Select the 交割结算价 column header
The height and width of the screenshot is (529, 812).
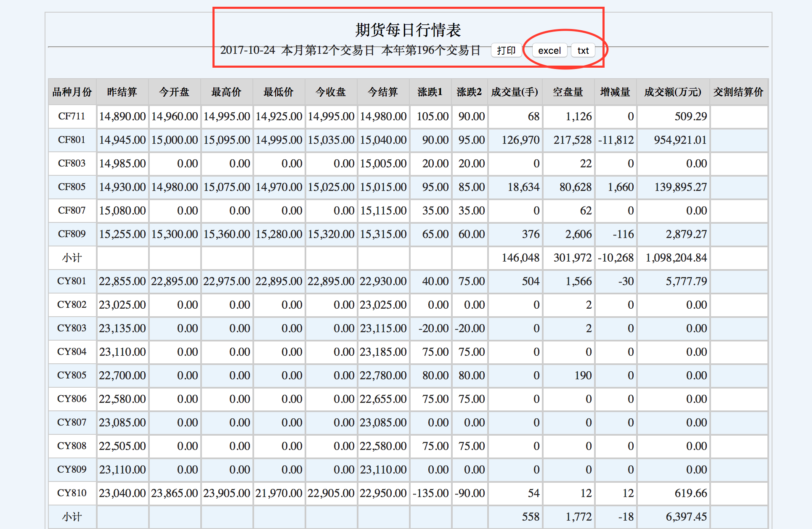[x=739, y=92]
